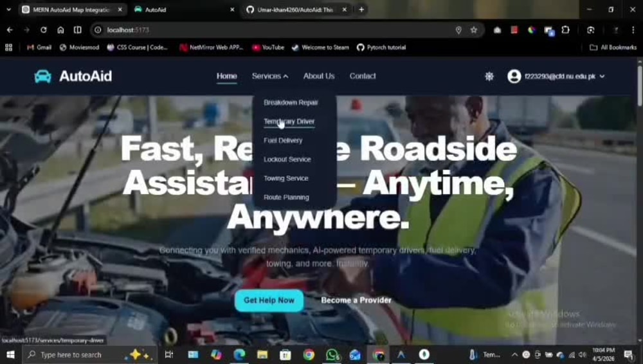
Task: Click the location permission icon
Action: 458,30
